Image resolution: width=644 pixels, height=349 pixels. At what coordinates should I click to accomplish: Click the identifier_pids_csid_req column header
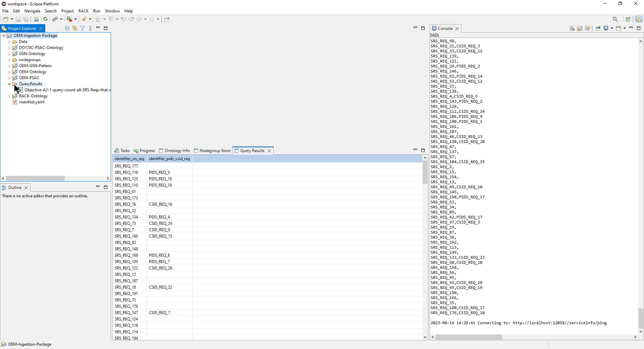click(169, 159)
